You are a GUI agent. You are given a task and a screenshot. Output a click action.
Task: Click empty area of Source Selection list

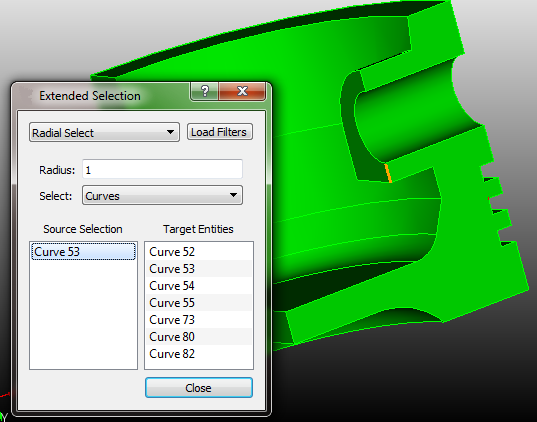(83, 315)
